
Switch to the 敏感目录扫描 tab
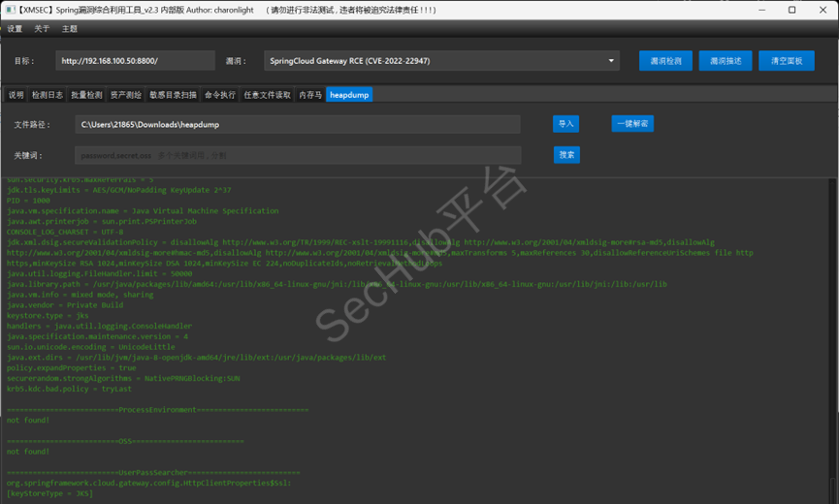173,95
